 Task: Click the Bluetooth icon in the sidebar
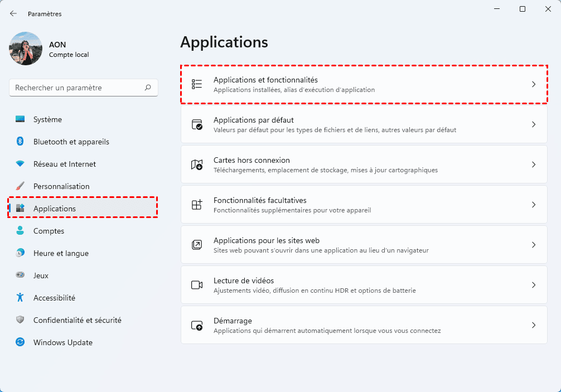pos(20,142)
